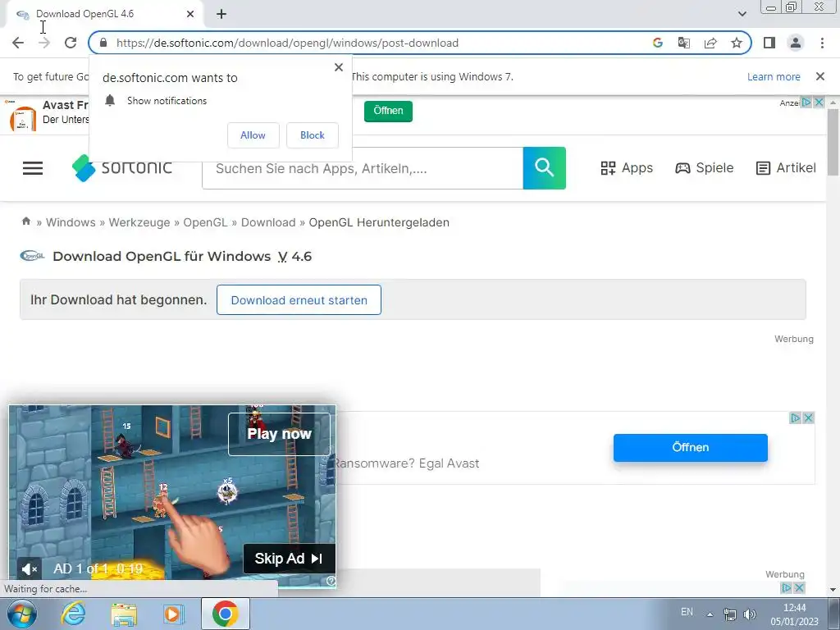Click the green Öffnen ad button
Image resolution: width=840 pixels, height=630 pixels.
click(x=388, y=111)
